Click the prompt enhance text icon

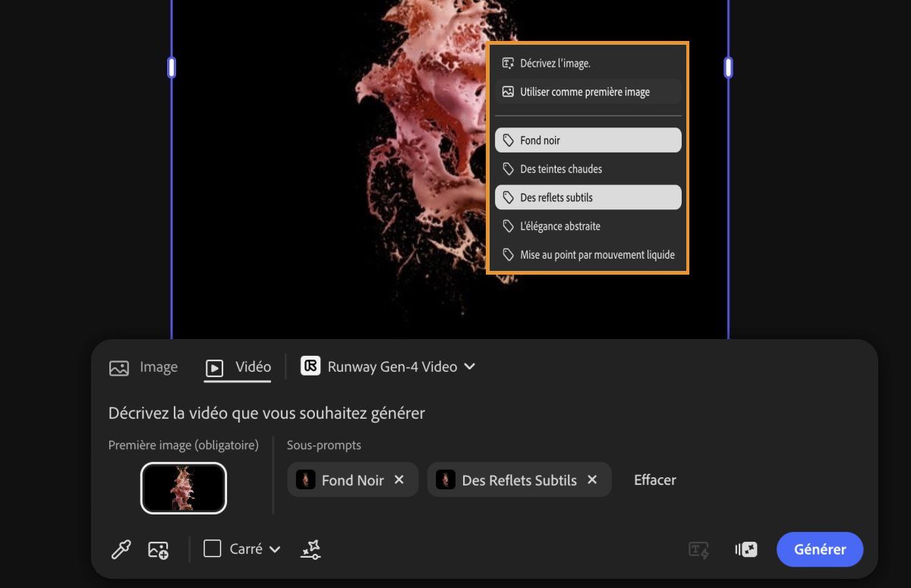pos(698,550)
